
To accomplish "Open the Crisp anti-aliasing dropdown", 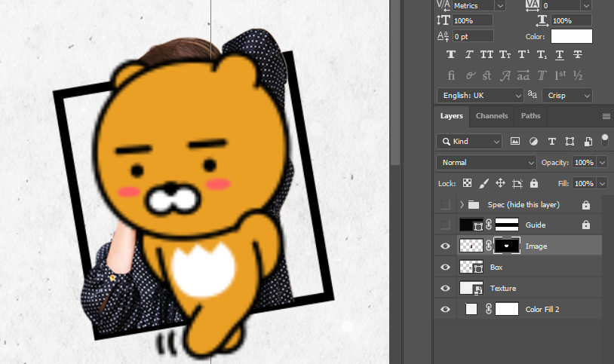I will (567, 96).
